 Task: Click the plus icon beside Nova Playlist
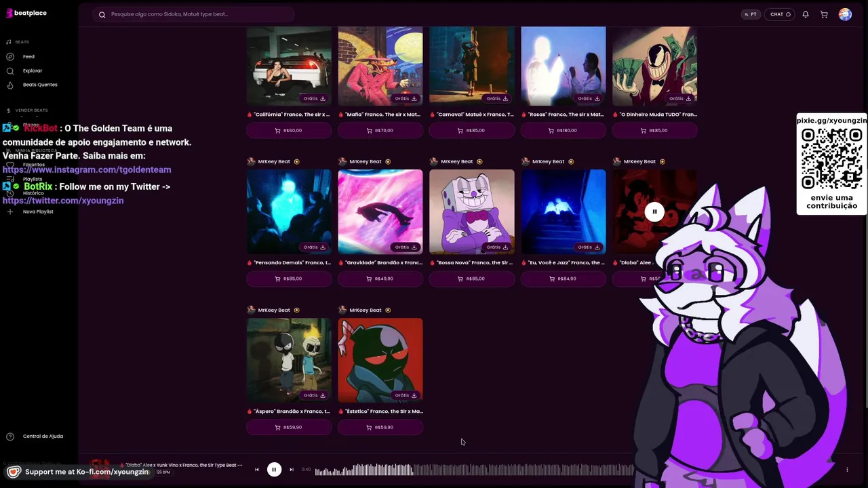click(x=10, y=211)
